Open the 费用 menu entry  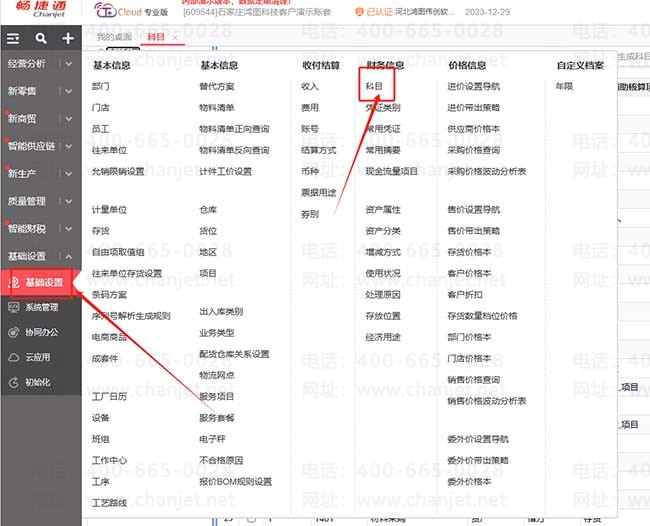point(310,107)
